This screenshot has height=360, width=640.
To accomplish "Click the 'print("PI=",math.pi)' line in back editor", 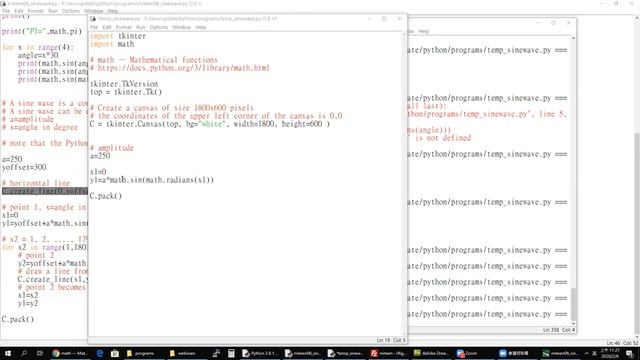I will (42, 31).
